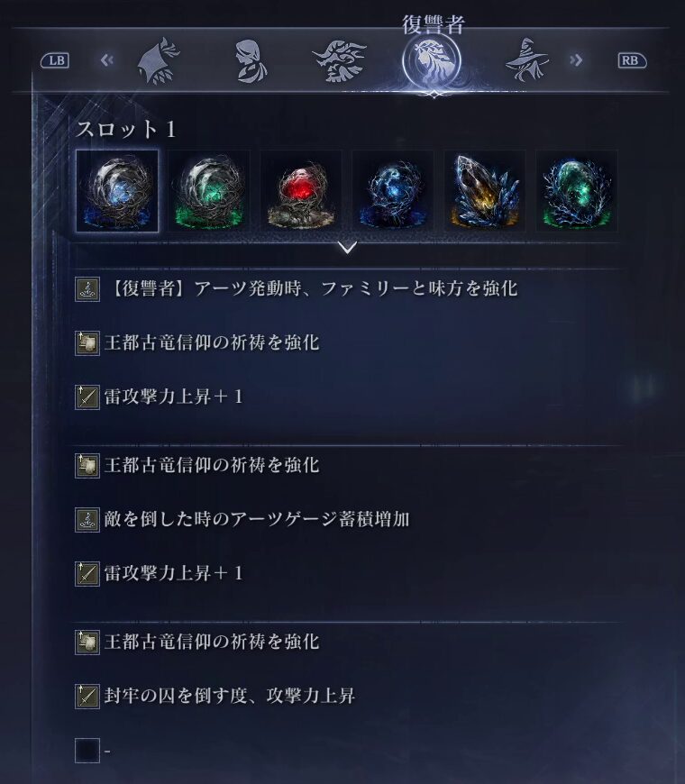685x784 pixels.
Task: Click the LB shoulder button prompt
Action: coord(55,60)
